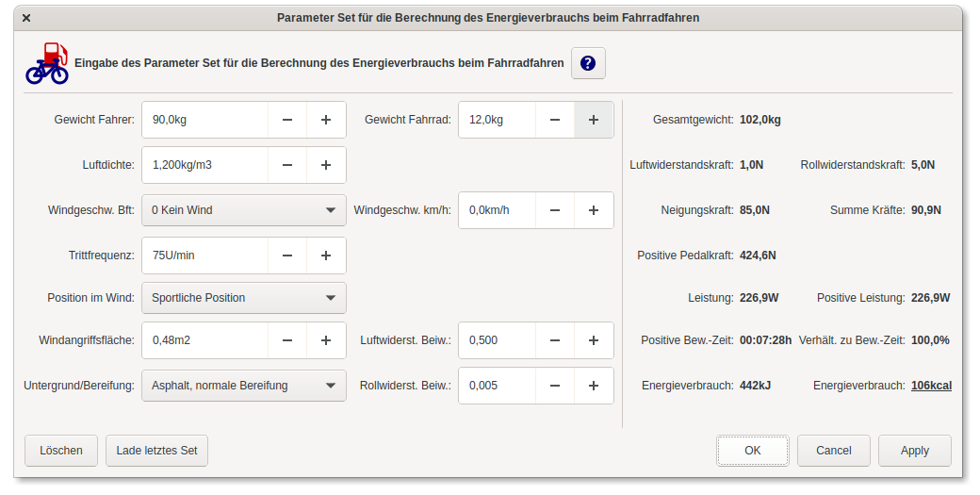Viewport: 980px width, 495px height.
Task: Click Lade letztes Set button
Action: [156, 451]
